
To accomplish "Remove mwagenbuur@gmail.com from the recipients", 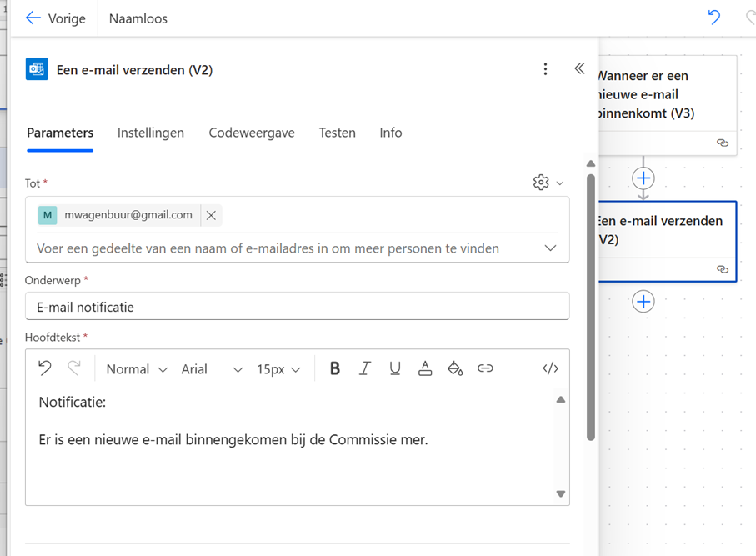I will [211, 214].
